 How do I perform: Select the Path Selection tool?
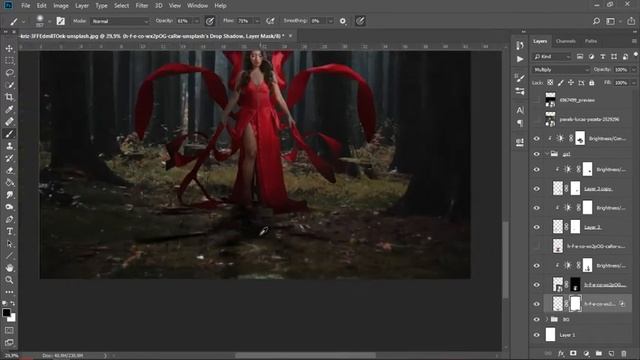(x=9, y=244)
